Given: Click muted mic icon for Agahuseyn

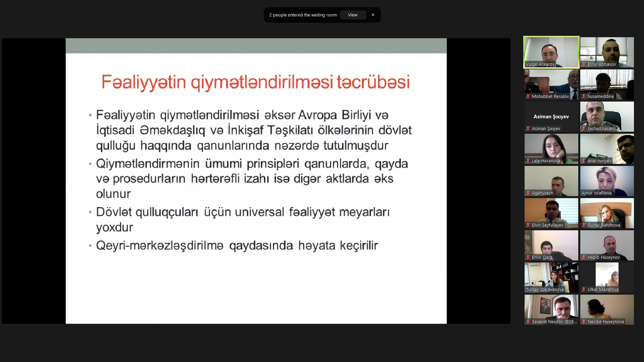Looking at the screenshot, I should tap(528, 193).
